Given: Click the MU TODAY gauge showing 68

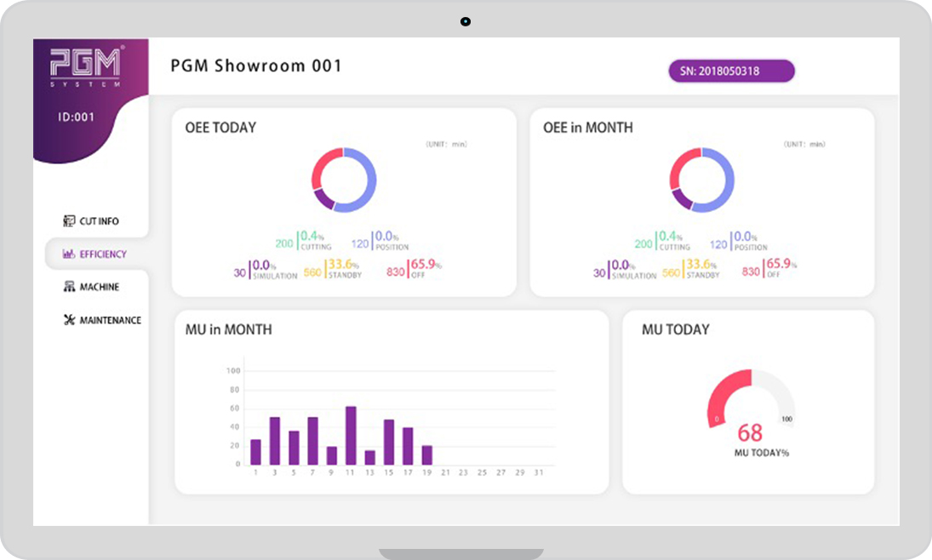Looking at the screenshot, I should tap(751, 398).
